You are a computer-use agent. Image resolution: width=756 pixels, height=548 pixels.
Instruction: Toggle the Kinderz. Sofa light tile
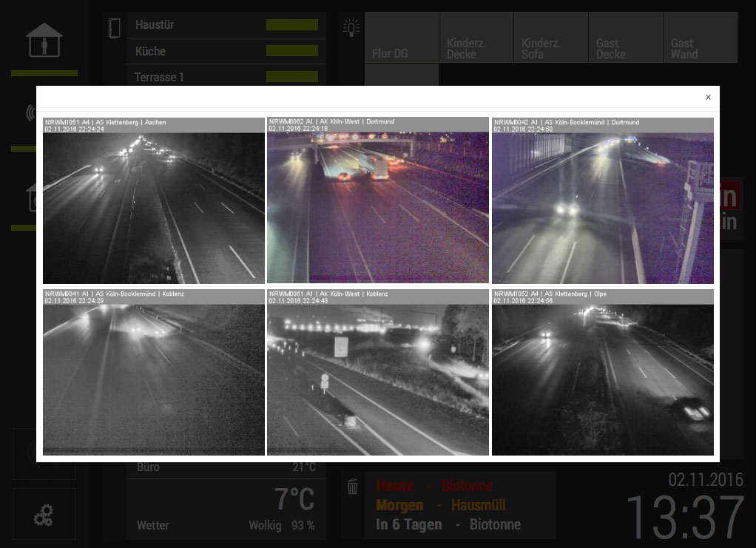(x=551, y=38)
